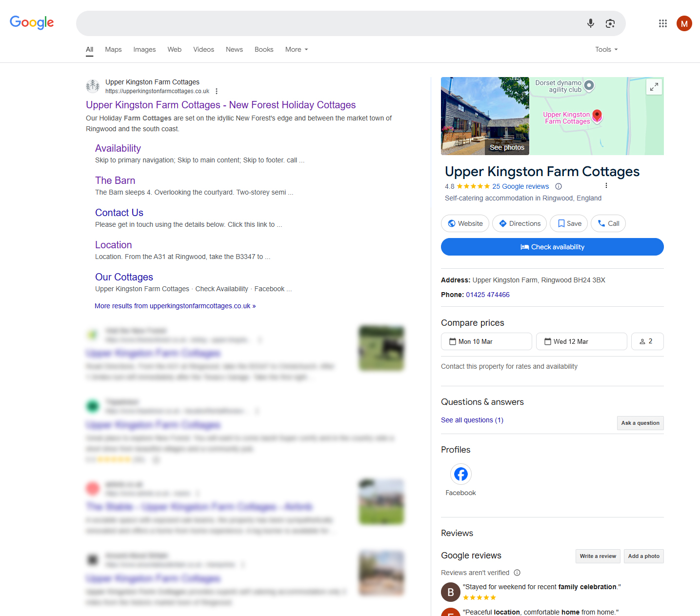Open the Our Cottages sitelink
This screenshot has width=700, height=616.
124,277
